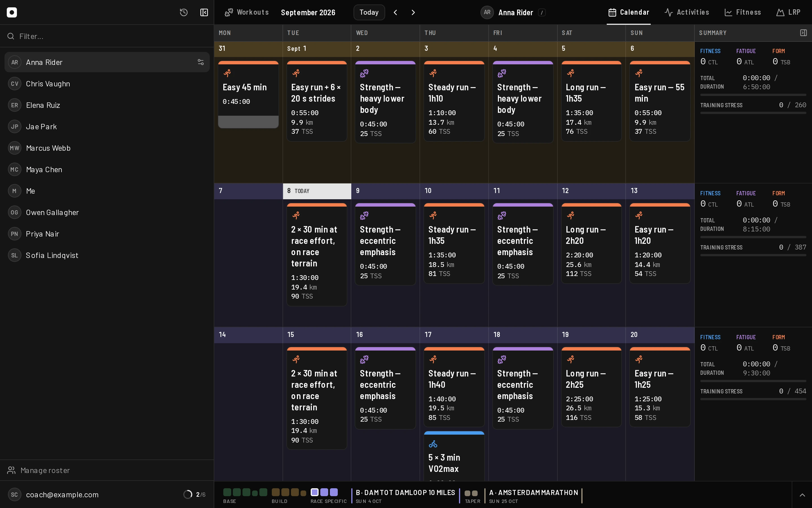
Task: Click run icon on Steady run 1h10
Action: 433,73
